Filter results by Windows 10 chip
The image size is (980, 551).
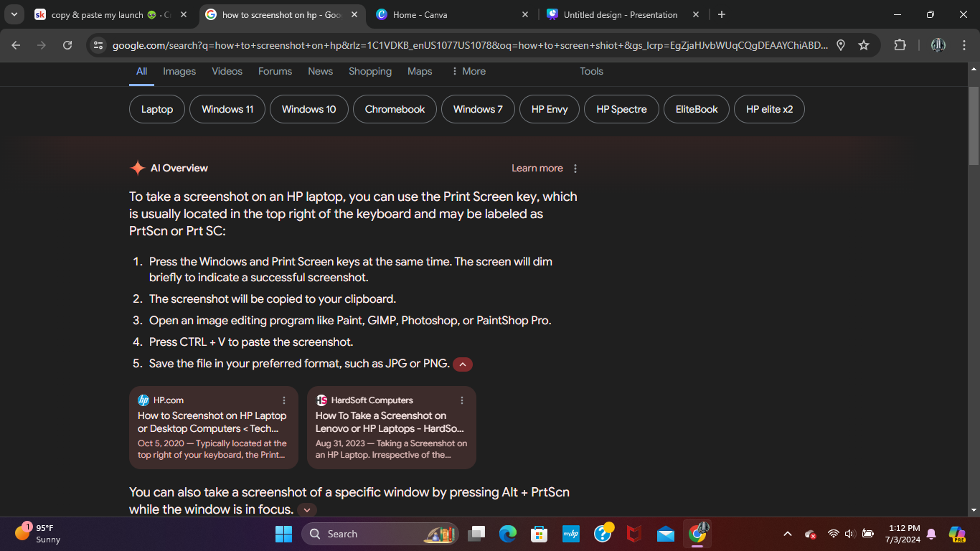308,109
